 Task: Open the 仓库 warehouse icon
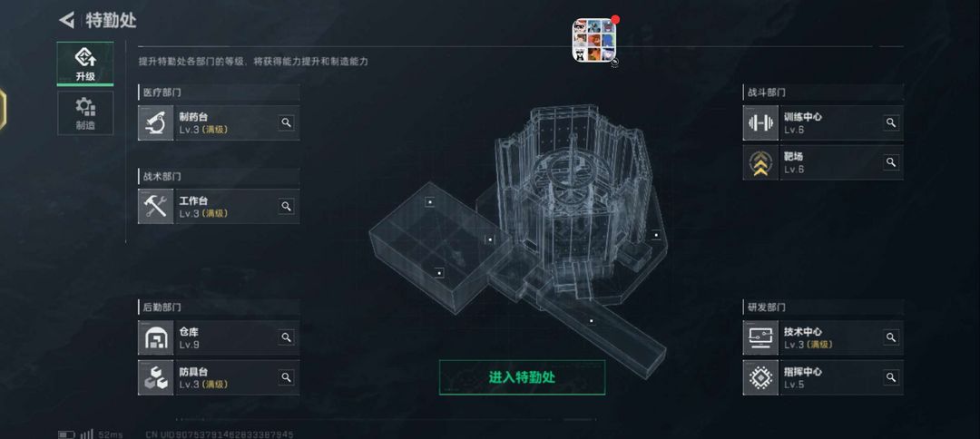(156, 337)
